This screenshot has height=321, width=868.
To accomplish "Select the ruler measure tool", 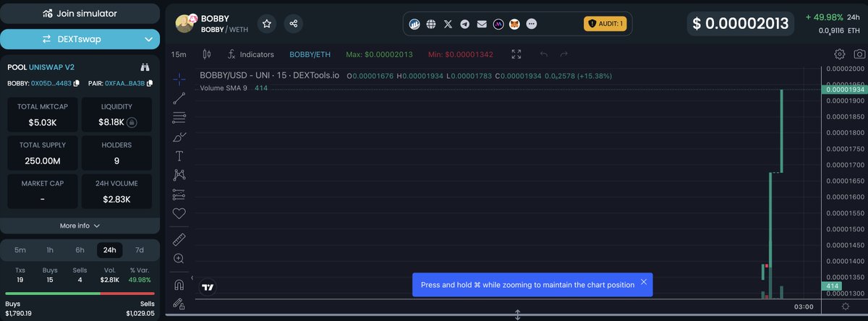I will point(179,239).
